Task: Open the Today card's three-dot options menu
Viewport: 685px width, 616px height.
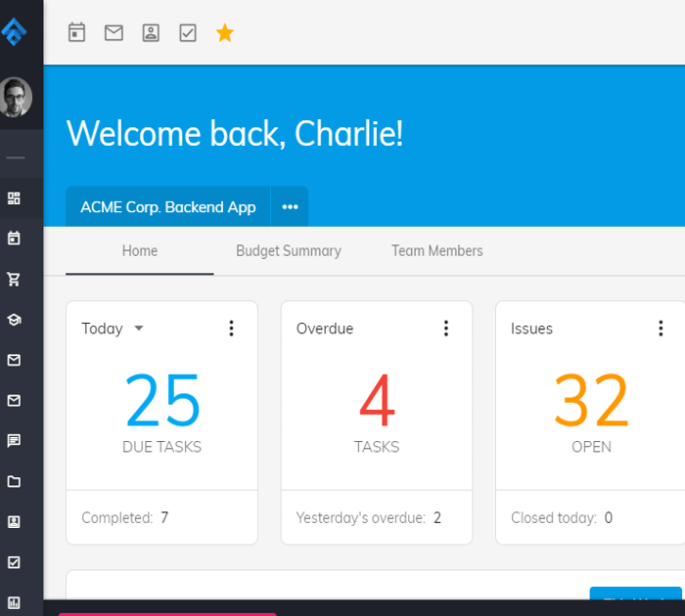Action: point(231,329)
